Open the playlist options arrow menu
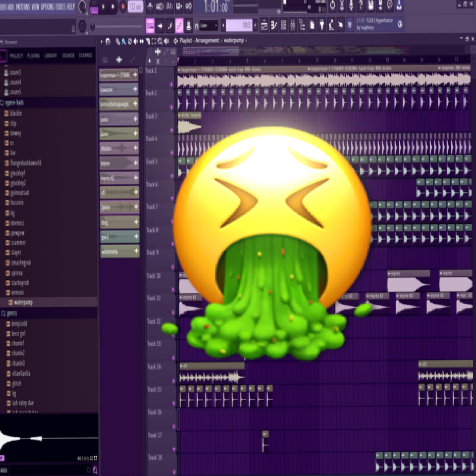 click(x=102, y=41)
